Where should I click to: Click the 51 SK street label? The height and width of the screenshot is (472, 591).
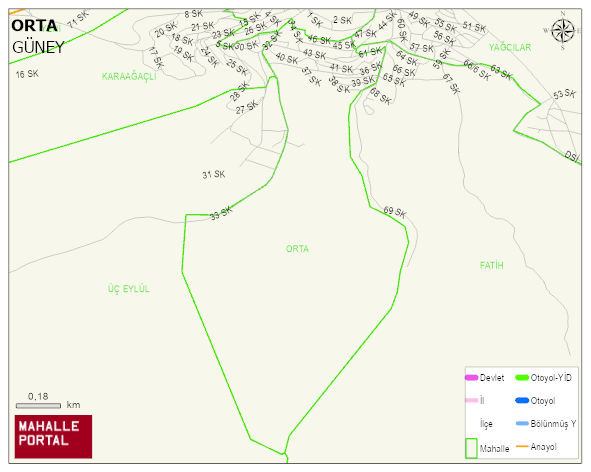click(474, 27)
